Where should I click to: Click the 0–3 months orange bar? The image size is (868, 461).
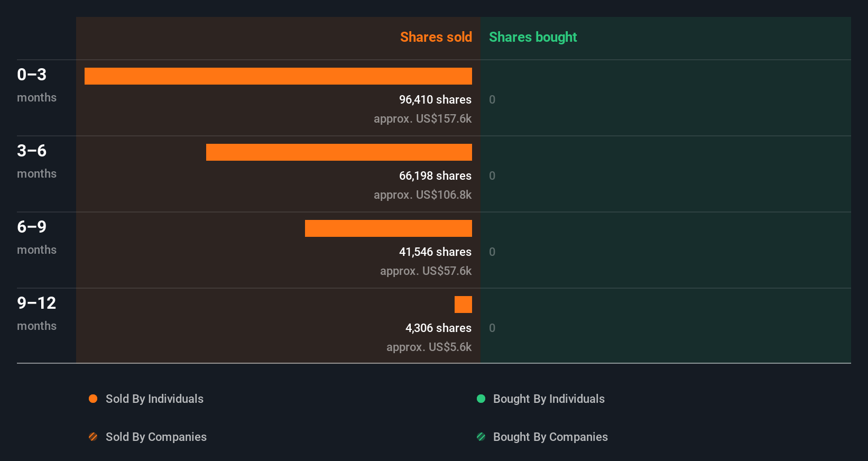click(278, 76)
